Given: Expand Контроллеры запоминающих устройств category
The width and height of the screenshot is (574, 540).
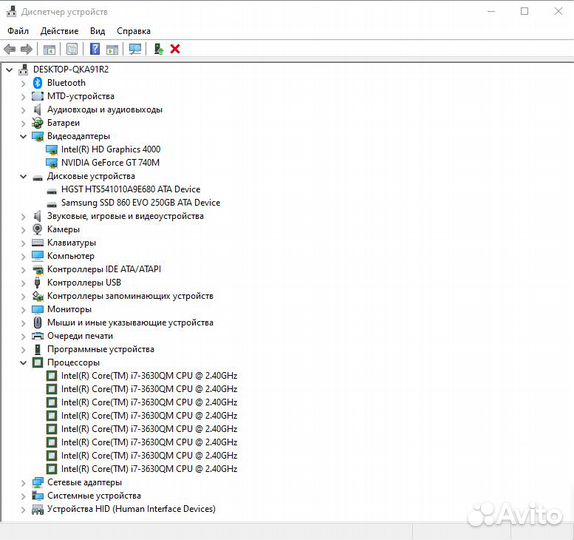Looking at the screenshot, I should [x=23, y=297].
